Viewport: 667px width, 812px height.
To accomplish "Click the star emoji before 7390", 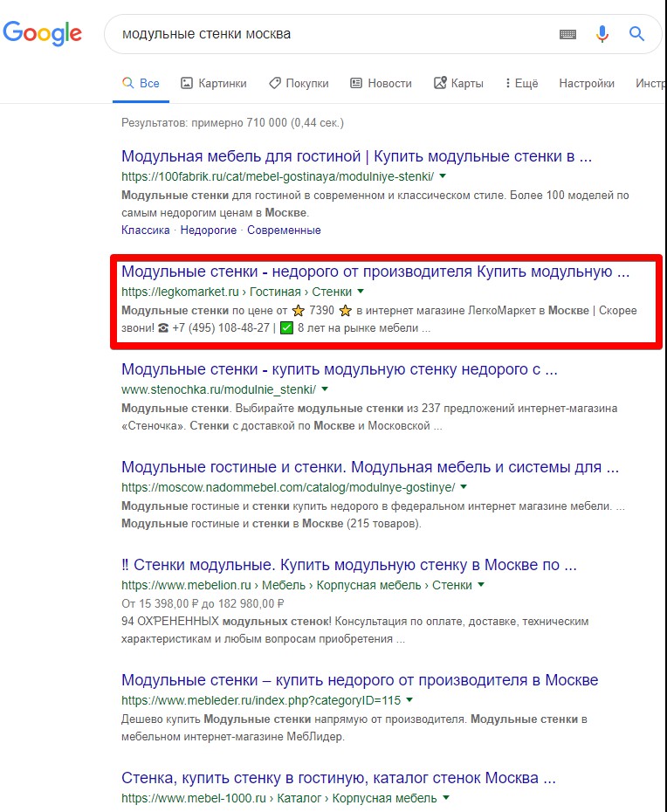I will coord(299,311).
